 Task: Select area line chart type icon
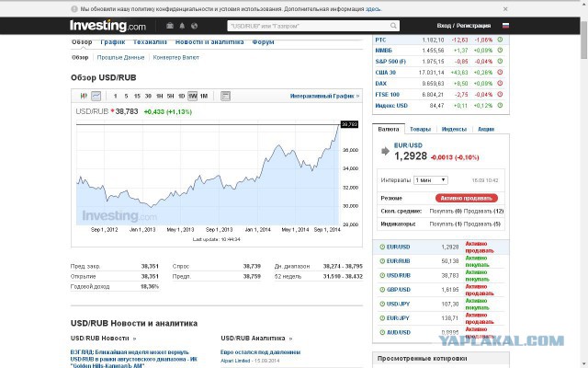[96, 96]
